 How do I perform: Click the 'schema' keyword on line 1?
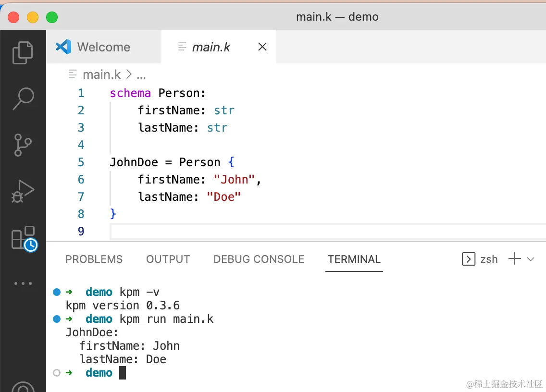click(130, 93)
